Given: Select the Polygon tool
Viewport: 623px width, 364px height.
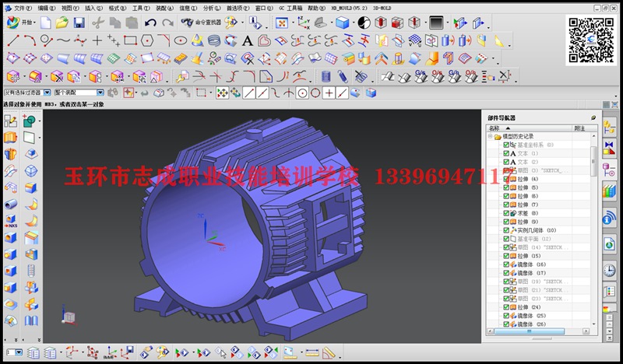Looking at the screenshot, I should 147,40.
